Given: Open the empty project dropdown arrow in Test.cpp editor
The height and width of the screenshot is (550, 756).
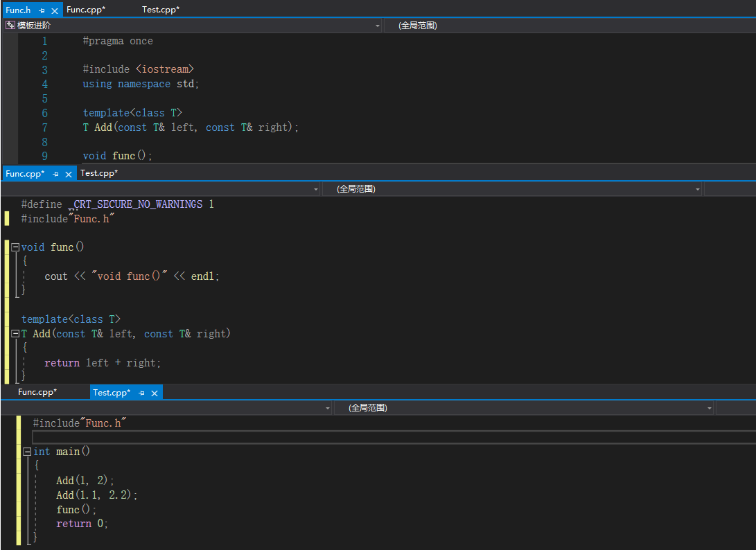Looking at the screenshot, I should 327,408.
